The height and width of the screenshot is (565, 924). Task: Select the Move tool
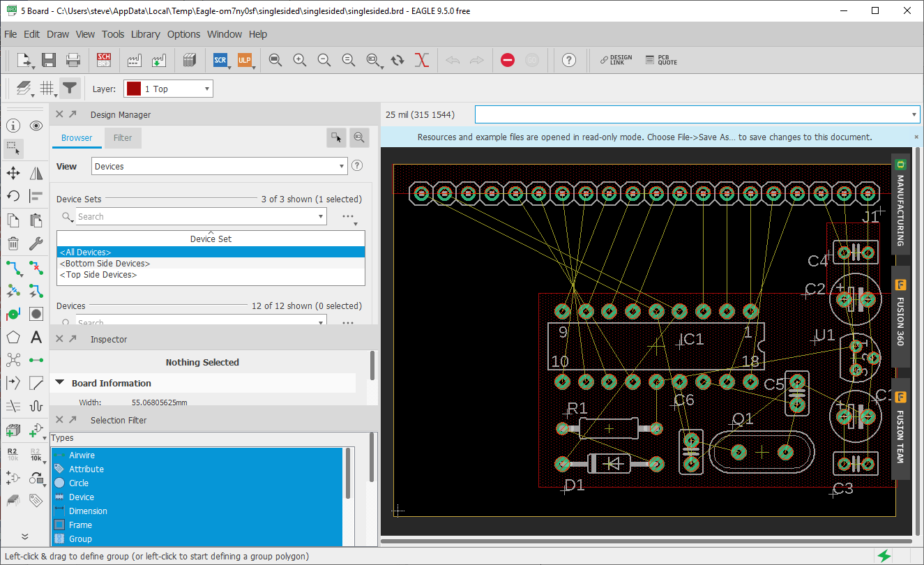pos(13,173)
